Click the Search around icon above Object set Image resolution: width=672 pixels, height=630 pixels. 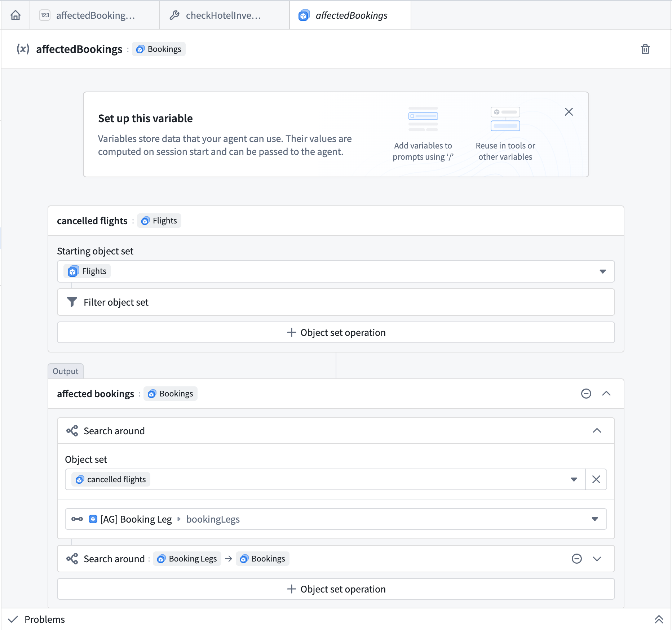pos(72,431)
